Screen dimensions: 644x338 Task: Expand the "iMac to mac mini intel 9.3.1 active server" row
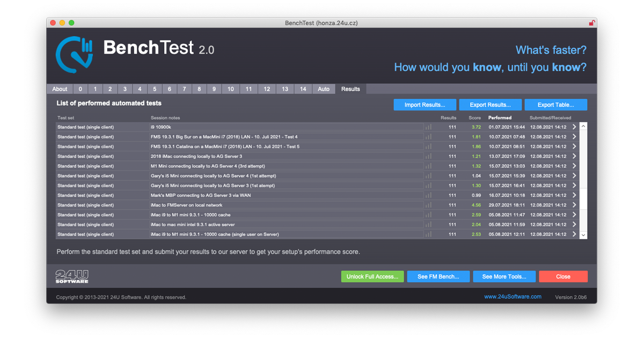[x=574, y=224]
